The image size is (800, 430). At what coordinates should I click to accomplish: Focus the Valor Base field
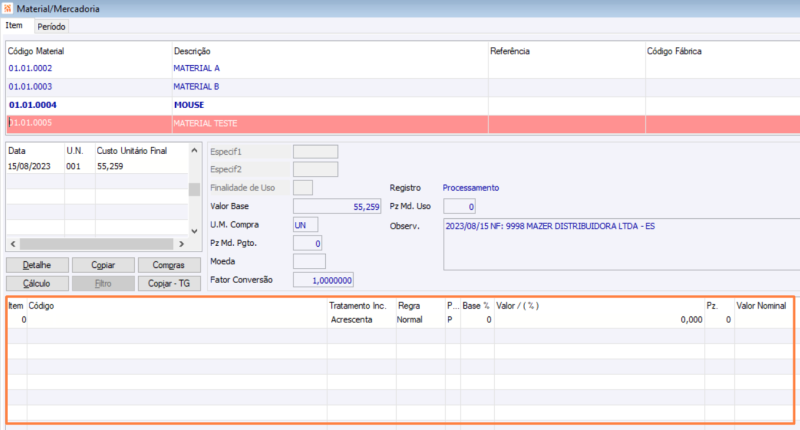coord(337,206)
